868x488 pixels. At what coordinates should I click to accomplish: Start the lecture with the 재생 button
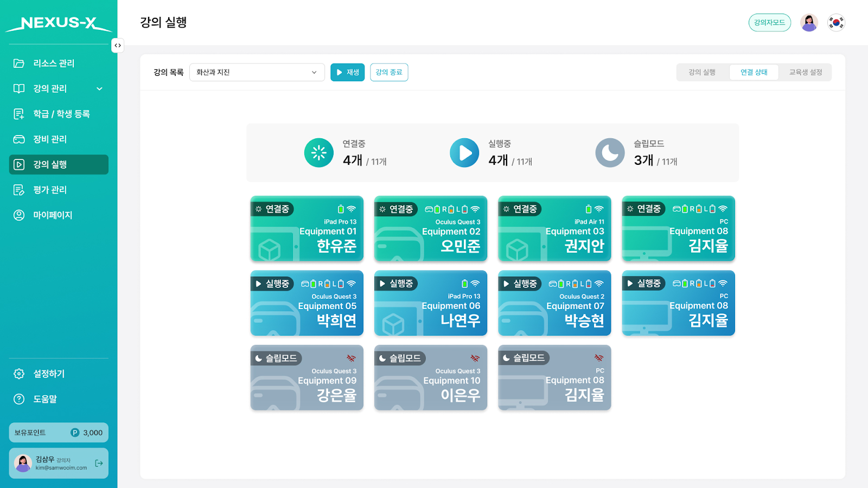pos(347,72)
